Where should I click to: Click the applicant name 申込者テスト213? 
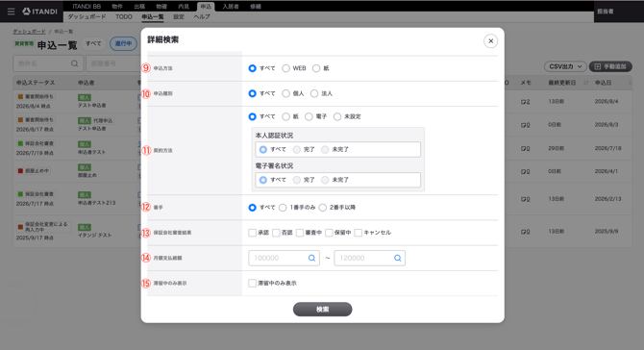[x=97, y=203]
